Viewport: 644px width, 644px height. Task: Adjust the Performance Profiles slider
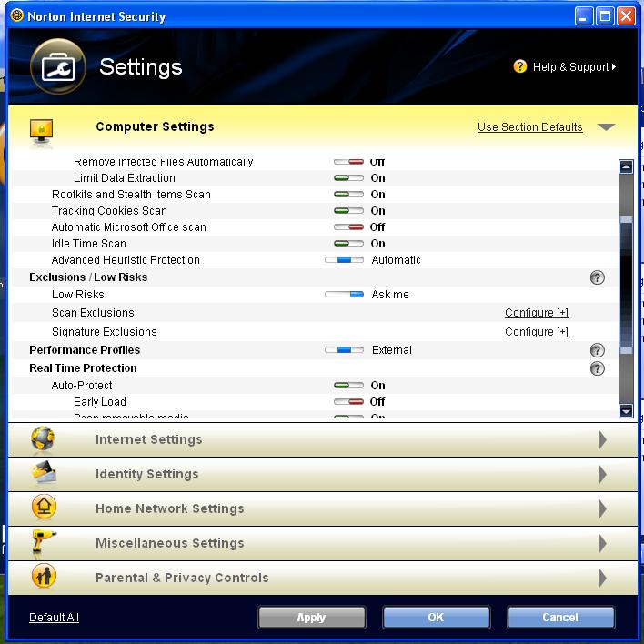(x=344, y=350)
